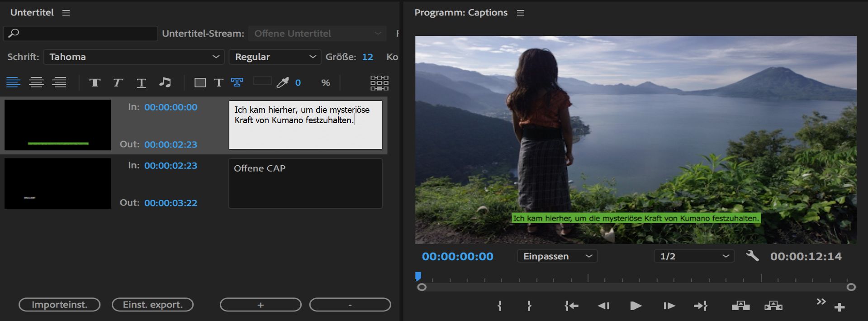The image size is (868, 321).
Task: Open the Regular font style dropdown
Action: coord(275,57)
